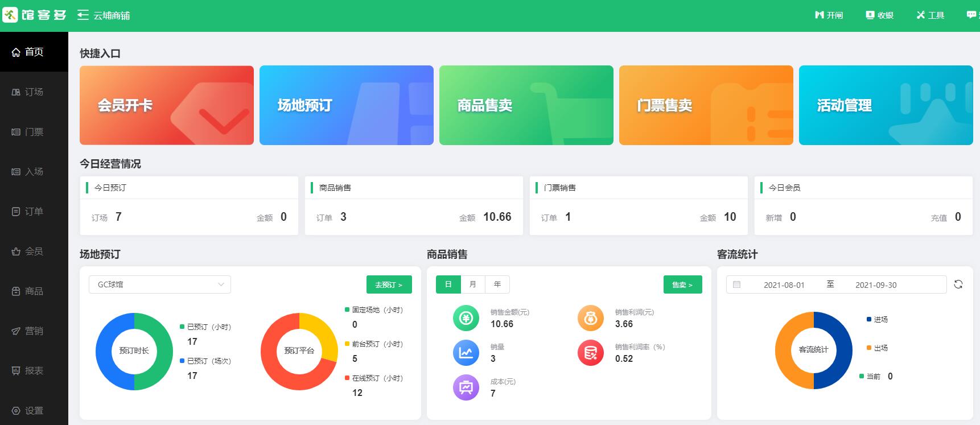Open 入场 in the sidebar
Screen dimensions: 980x425
[x=34, y=171]
